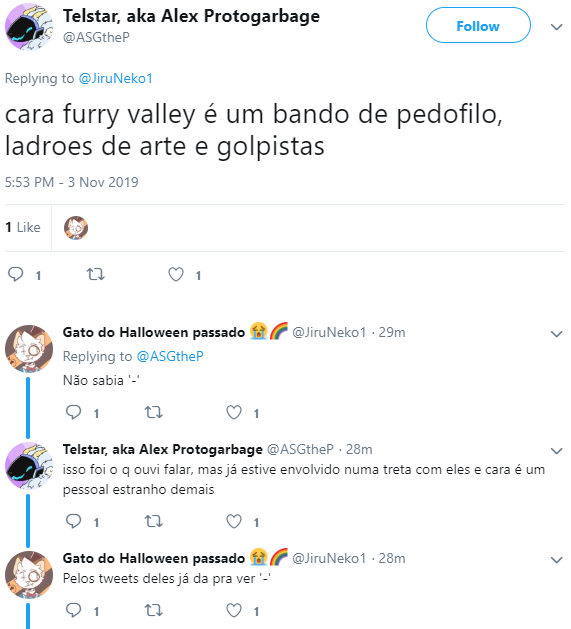Retweet the 'Não sabia' reply

pyautogui.click(x=153, y=412)
